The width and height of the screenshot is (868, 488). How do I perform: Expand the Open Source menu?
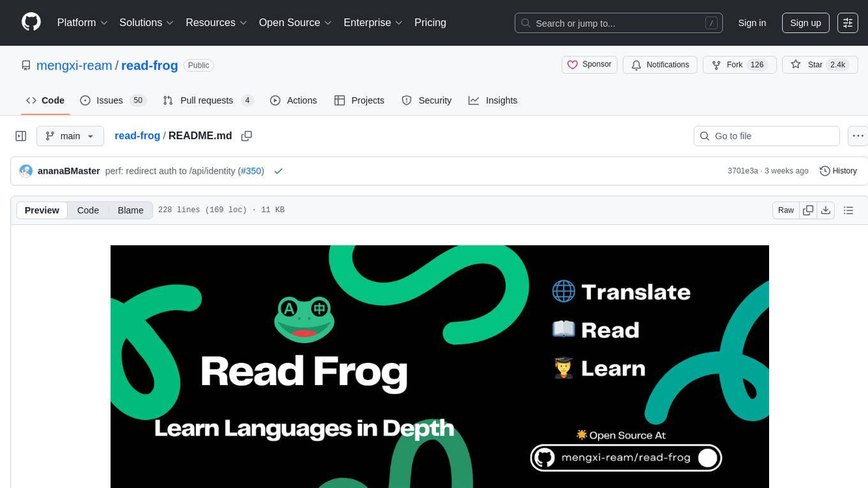point(295,22)
